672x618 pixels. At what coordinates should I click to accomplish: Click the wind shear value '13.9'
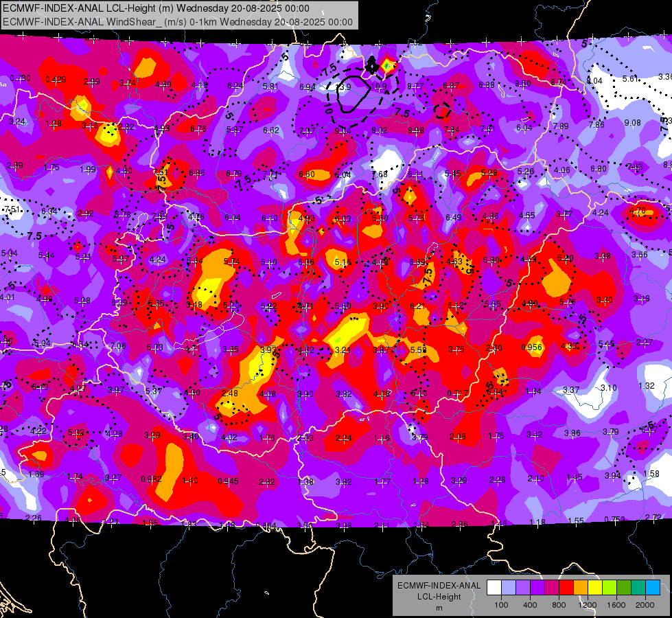(344, 87)
